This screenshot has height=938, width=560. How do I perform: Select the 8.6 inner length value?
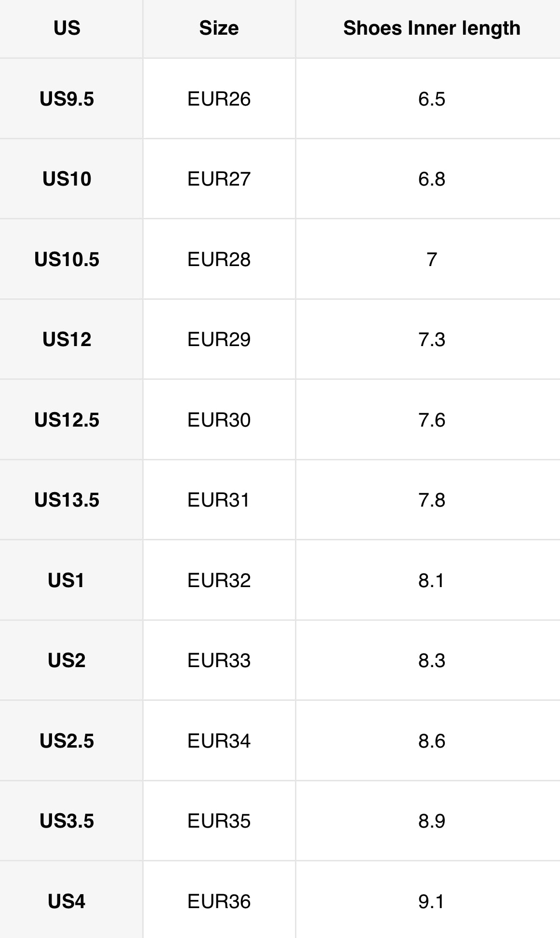click(x=431, y=740)
